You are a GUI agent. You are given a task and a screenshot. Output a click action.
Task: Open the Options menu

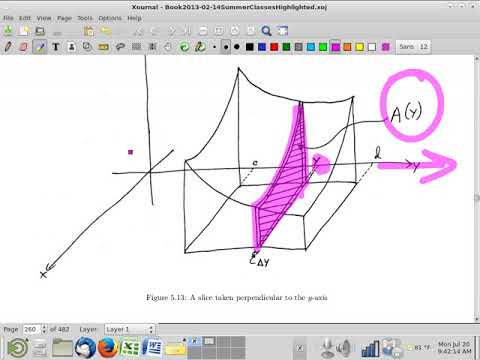point(110,18)
